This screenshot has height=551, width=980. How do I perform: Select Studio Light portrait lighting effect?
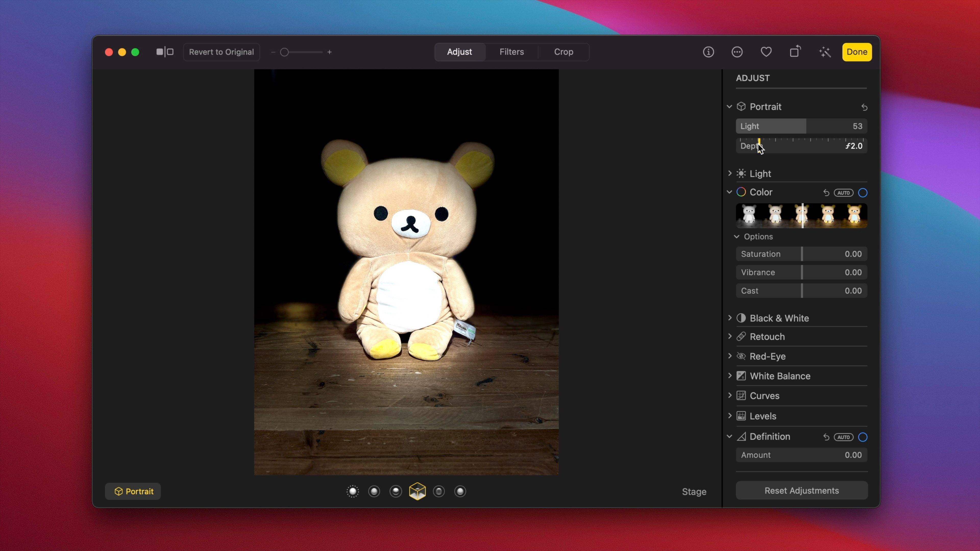click(374, 491)
